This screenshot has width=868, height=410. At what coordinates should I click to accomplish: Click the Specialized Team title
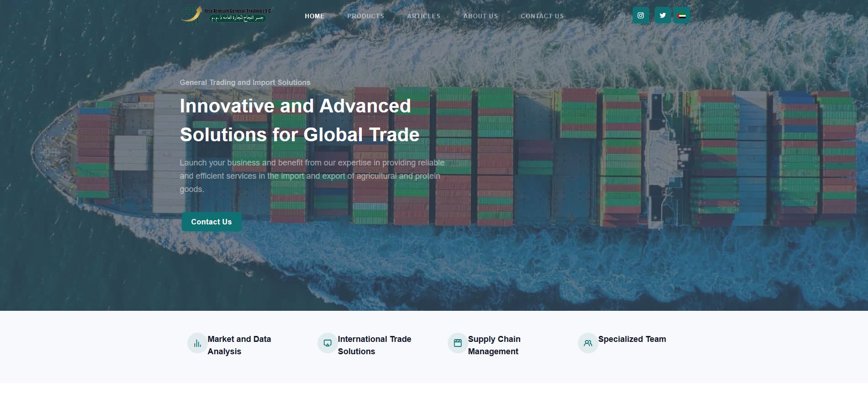pos(632,339)
